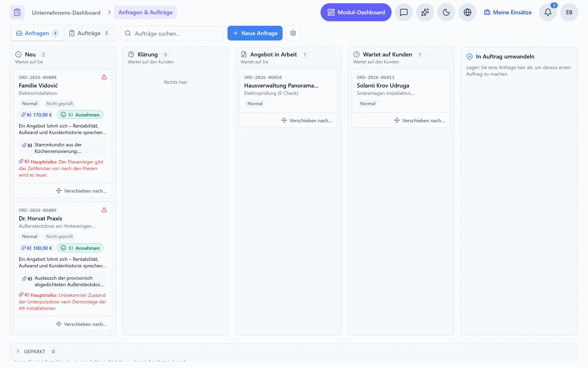This screenshot has width=588, height=368.
Task: Click the clipboard app logo icon
Action: pos(17,12)
